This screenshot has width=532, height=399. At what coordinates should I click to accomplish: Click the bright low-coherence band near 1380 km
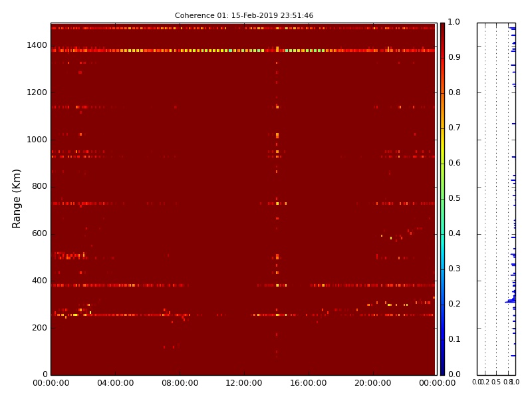(243, 51)
